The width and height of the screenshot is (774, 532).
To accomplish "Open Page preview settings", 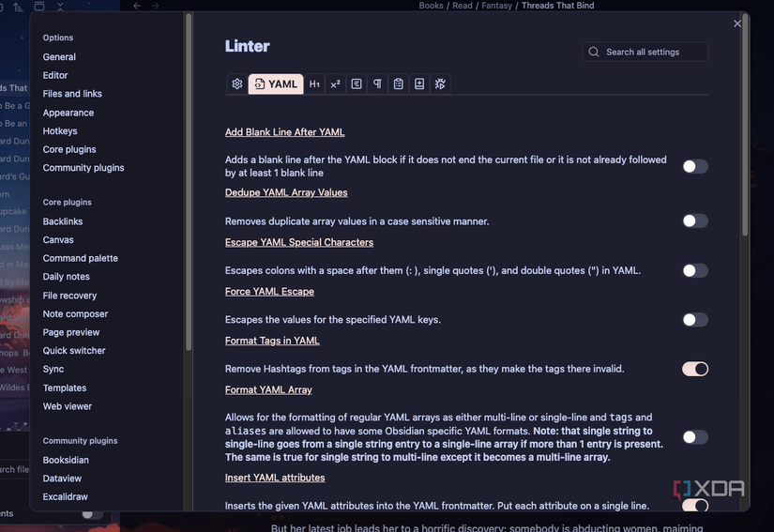I will tap(71, 332).
